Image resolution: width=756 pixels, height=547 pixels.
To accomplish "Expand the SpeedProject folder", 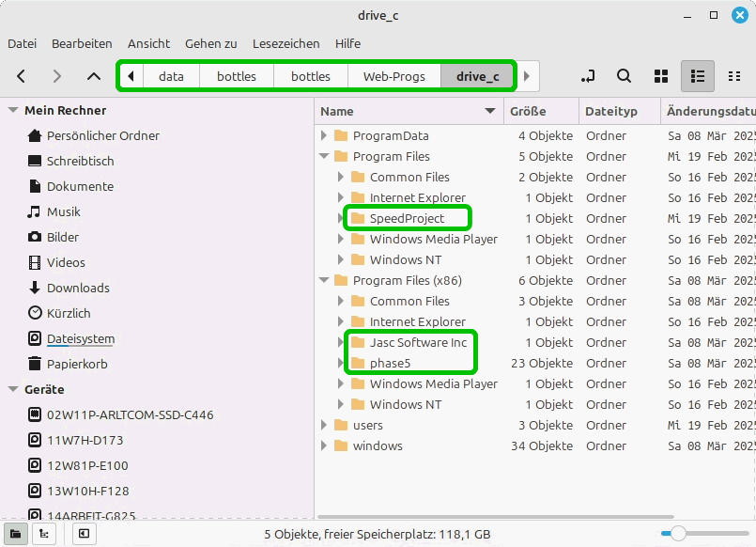I will tap(342, 219).
